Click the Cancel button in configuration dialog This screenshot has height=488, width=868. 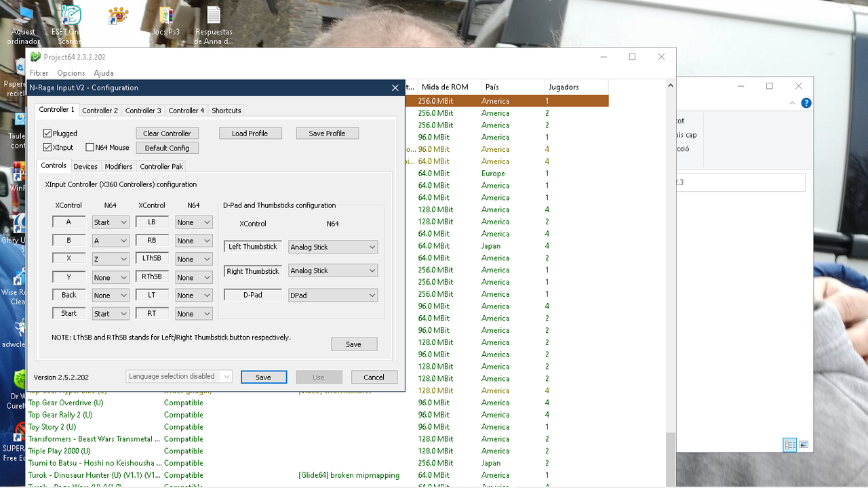pyautogui.click(x=374, y=378)
